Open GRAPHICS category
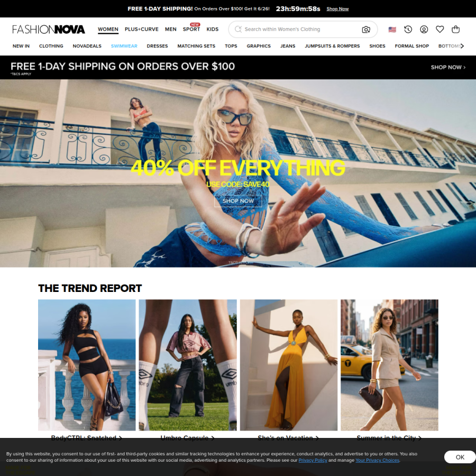Screen dimensions: 476x476 point(258,46)
